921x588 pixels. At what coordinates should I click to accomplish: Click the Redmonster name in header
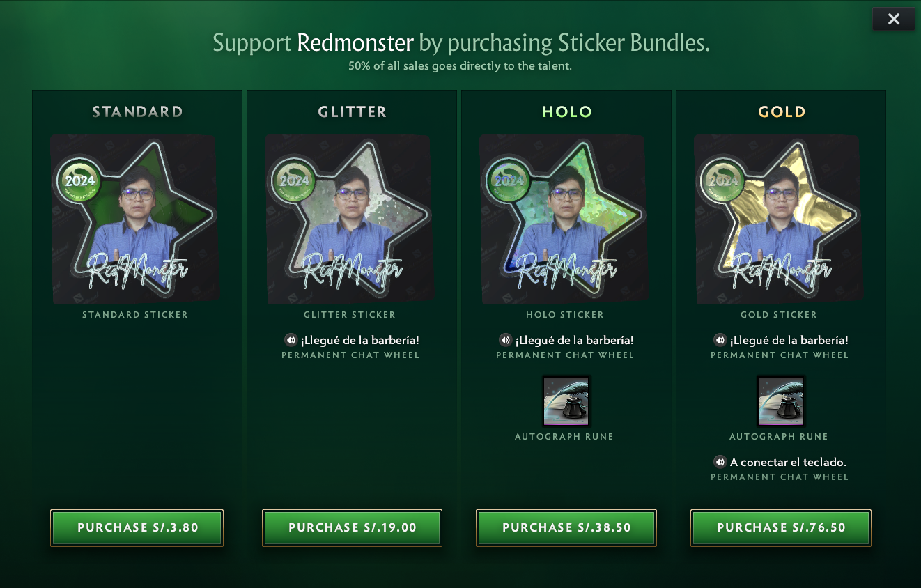pos(355,43)
